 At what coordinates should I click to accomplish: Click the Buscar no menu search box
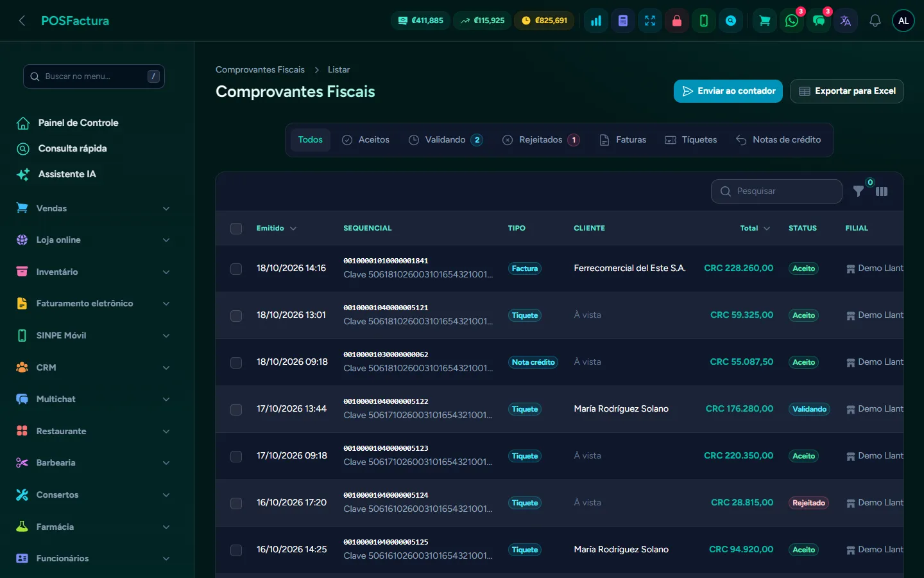point(94,76)
